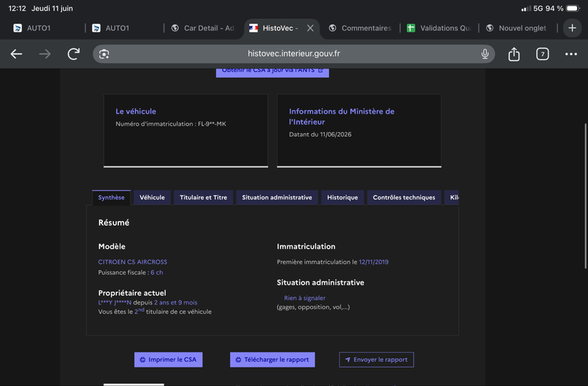Screen dimensions: 588x386
Task: Click Télécharger le rapport button
Action: (272, 360)
